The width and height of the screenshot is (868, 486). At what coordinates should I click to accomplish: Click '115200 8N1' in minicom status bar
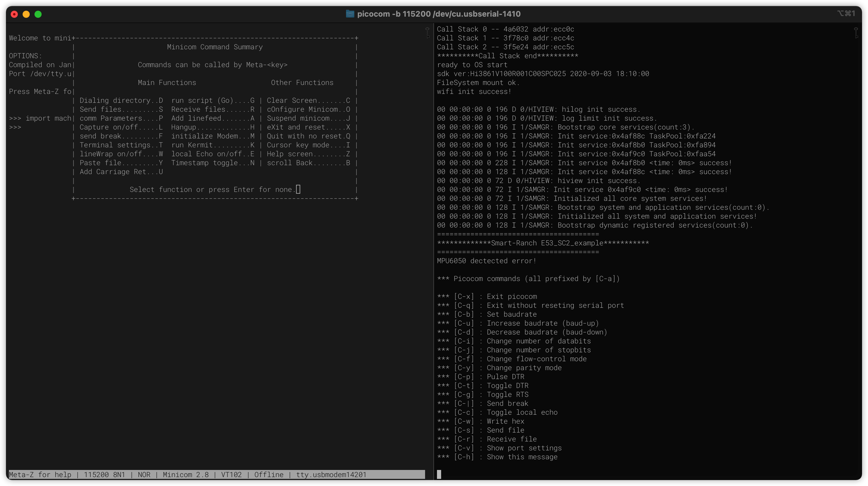(x=104, y=474)
